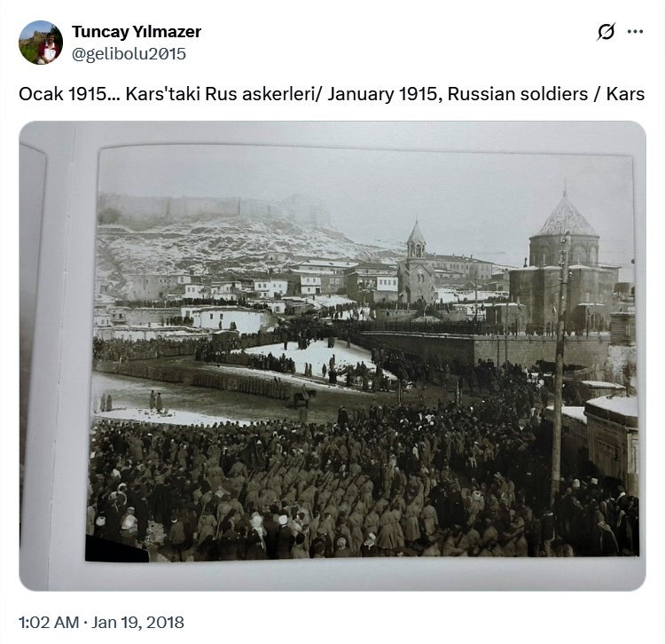Click the utility pole in the photo
This screenshot has height=644, width=665.
tap(559, 373)
